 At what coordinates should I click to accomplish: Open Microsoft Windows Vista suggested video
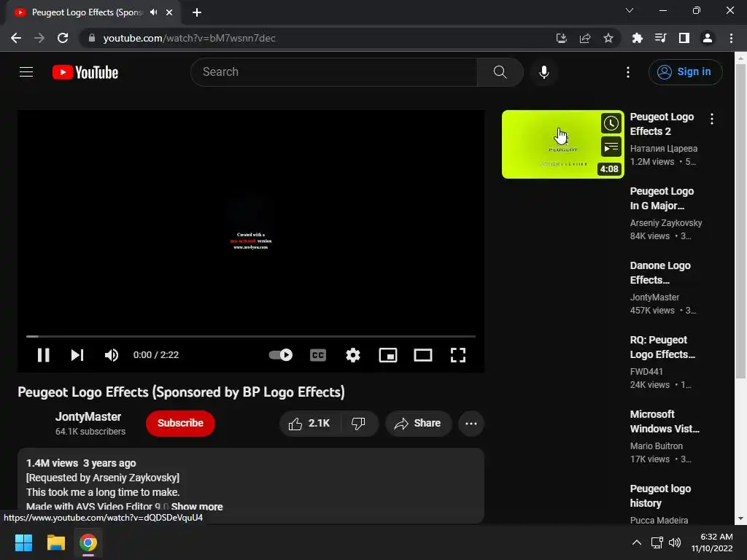pos(665,421)
